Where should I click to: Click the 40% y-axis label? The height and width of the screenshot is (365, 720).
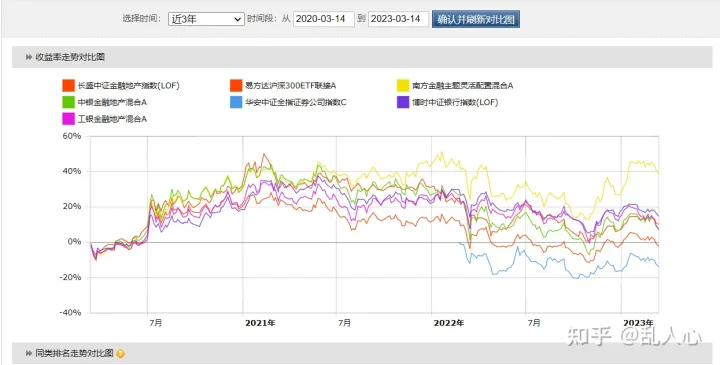tap(72, 172)
